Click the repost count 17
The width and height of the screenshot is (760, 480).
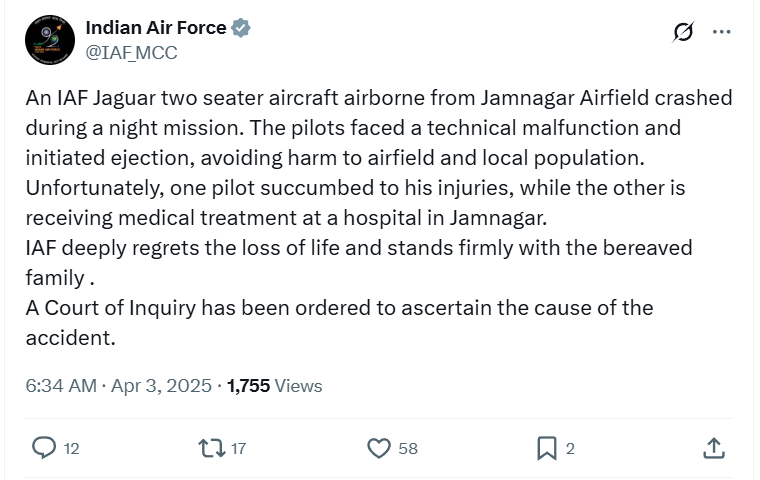[238, 449]
